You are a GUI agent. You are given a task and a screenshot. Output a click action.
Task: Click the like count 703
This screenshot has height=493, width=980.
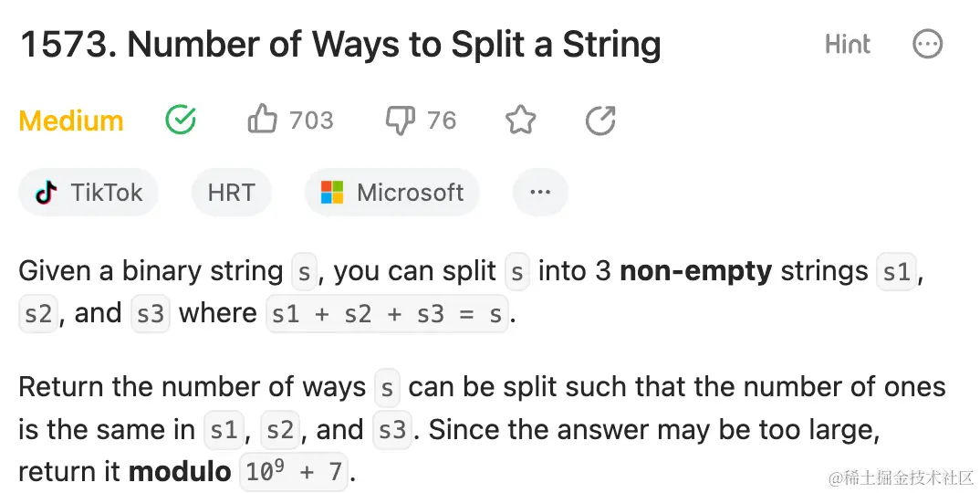point(311,121)
